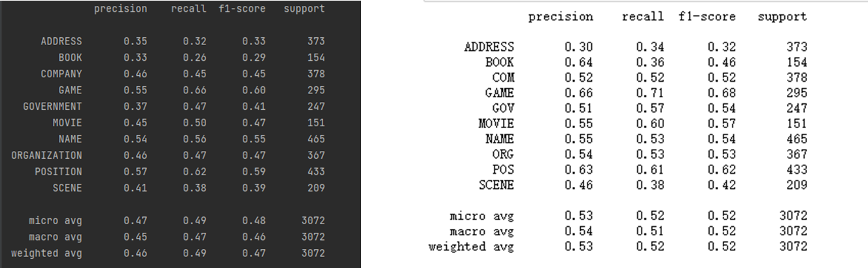Click the COM label in white table
The height and width of the screenshot is (268, 868).
pyautogui.click(x=503, y=78)
